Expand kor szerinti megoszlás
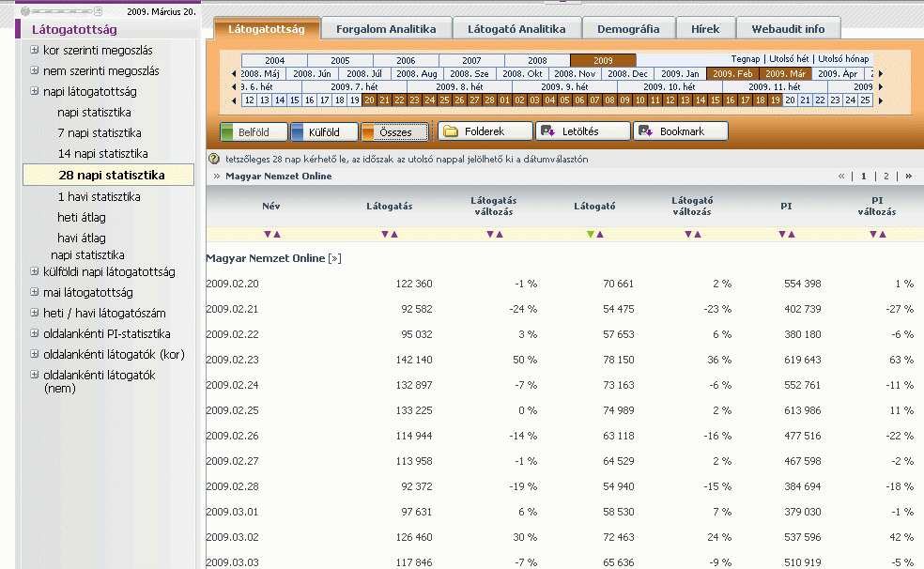The image size is (924, 569). pyautogui.click(x=34, y=50)
